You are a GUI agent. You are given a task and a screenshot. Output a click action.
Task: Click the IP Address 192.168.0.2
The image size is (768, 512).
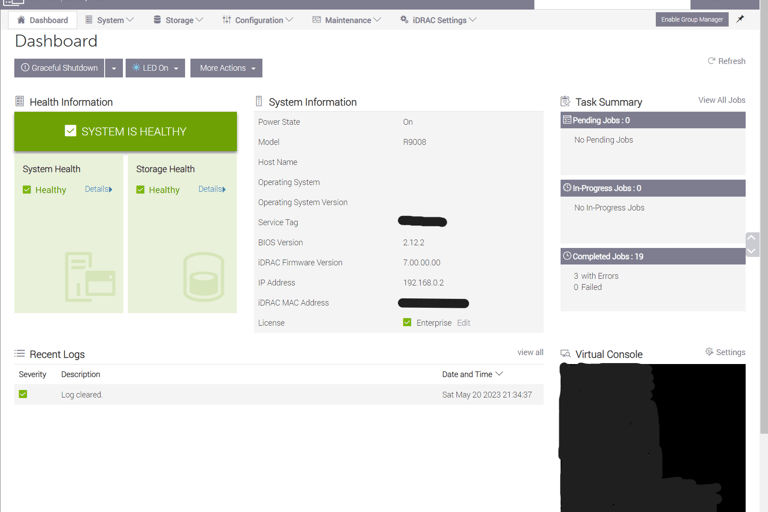(423, 283)
